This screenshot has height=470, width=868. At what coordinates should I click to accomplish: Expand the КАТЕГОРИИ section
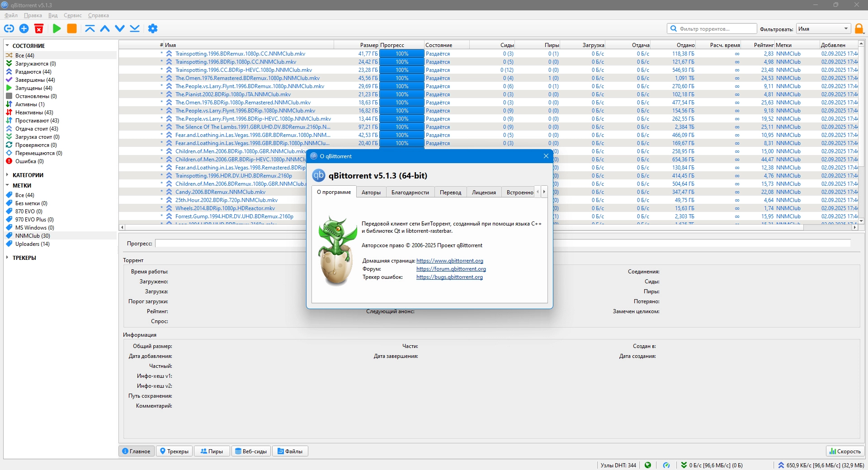7,175
